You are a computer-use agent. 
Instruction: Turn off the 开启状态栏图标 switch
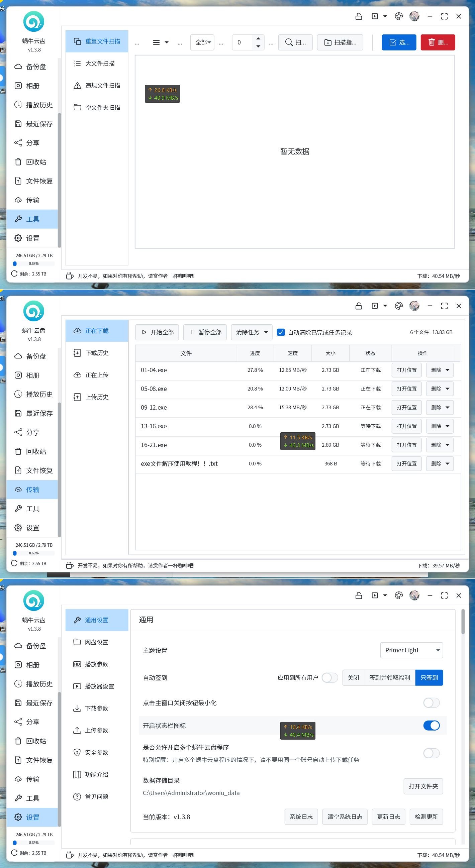(x=431, y=726)
